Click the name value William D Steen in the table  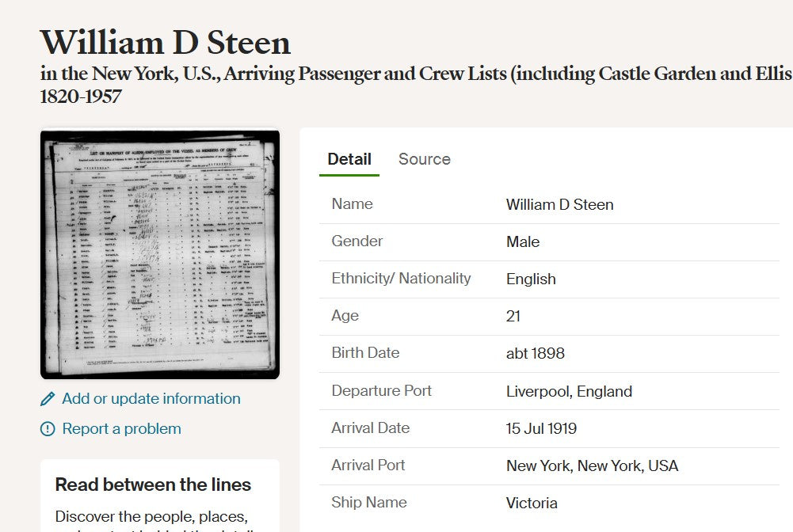(559, 205)
